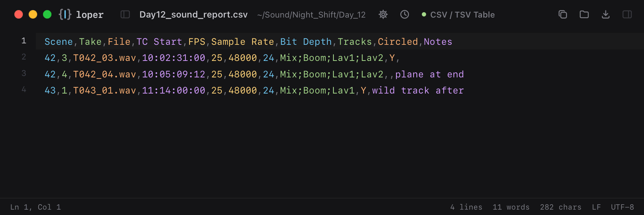The height and width of the screenshot is (215, 644).
Task: Change UTF-8 encoding in status bar
Action: tap(623, 207)
